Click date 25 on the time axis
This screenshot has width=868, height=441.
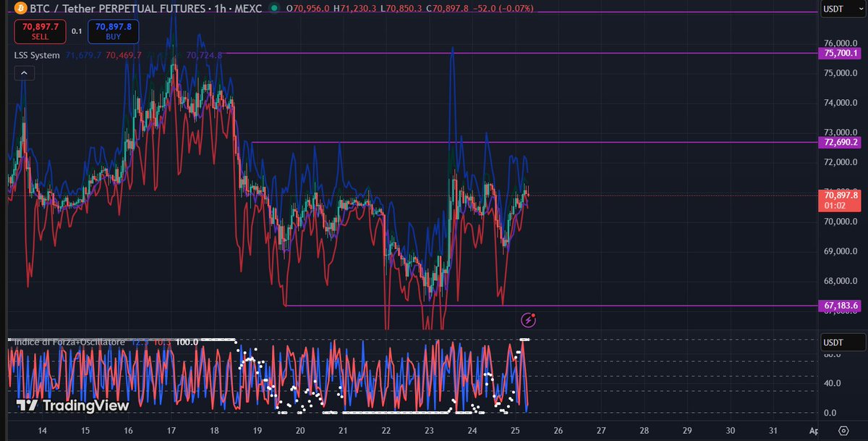point(516,430)
